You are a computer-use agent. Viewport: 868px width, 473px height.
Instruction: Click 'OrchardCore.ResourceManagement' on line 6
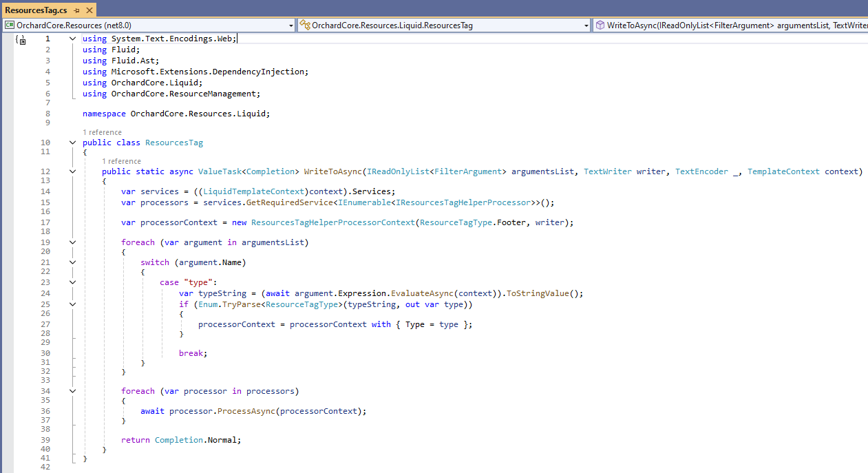click(184, 94)
